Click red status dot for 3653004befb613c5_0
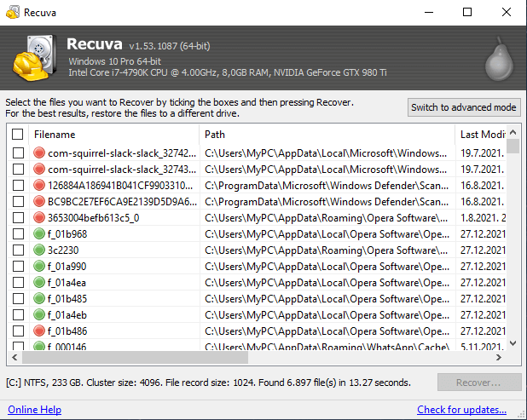Viewport: 527px width, 420px height. (x=39, y=217)
